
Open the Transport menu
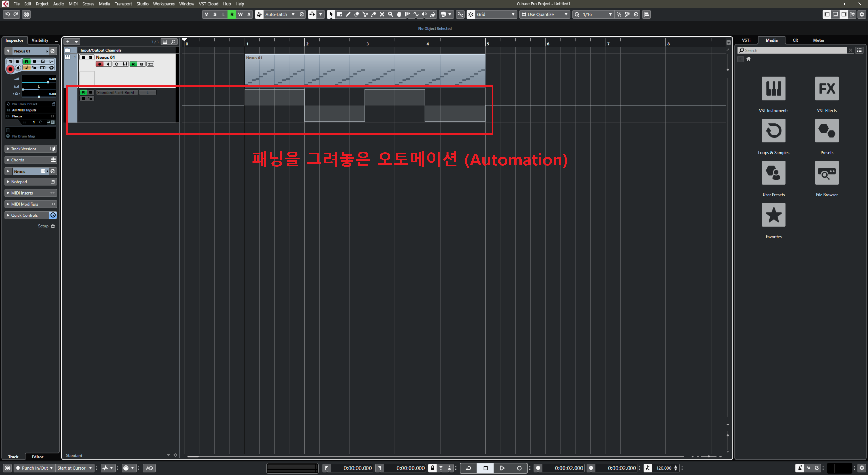(123, 4)
